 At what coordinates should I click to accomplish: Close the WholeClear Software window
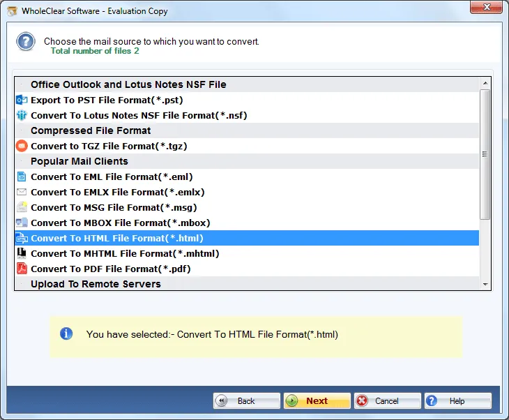486,7
